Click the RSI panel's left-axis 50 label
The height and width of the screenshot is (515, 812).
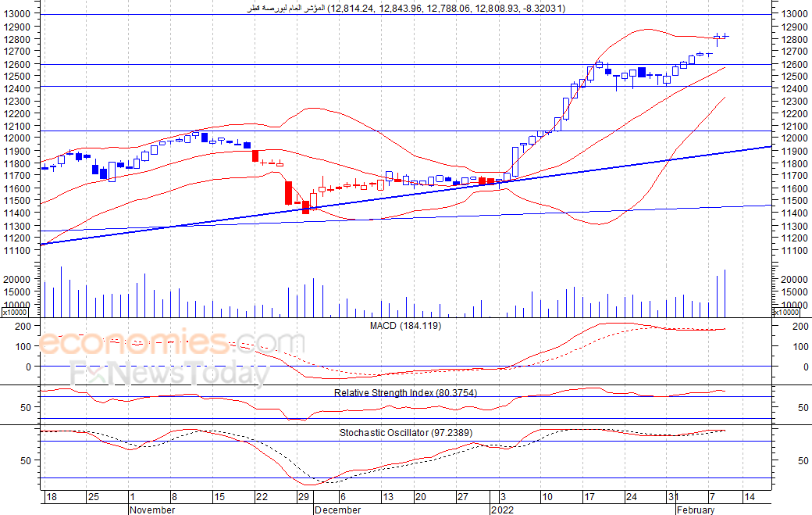coord(26,408)
